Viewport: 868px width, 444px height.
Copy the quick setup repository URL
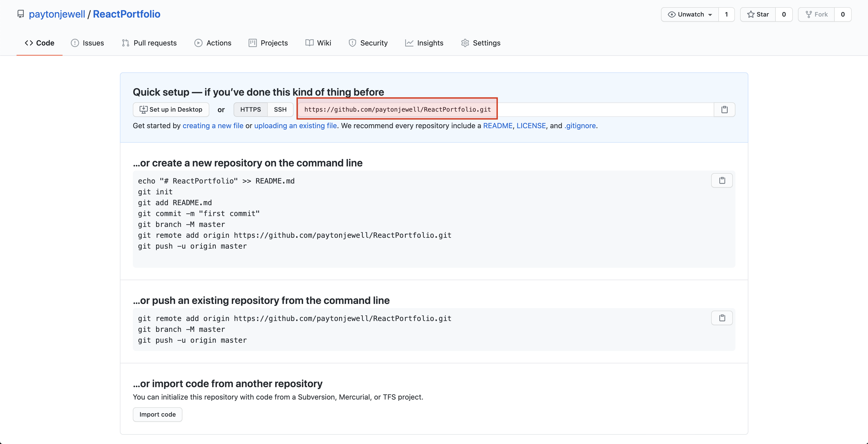point(725,110)
